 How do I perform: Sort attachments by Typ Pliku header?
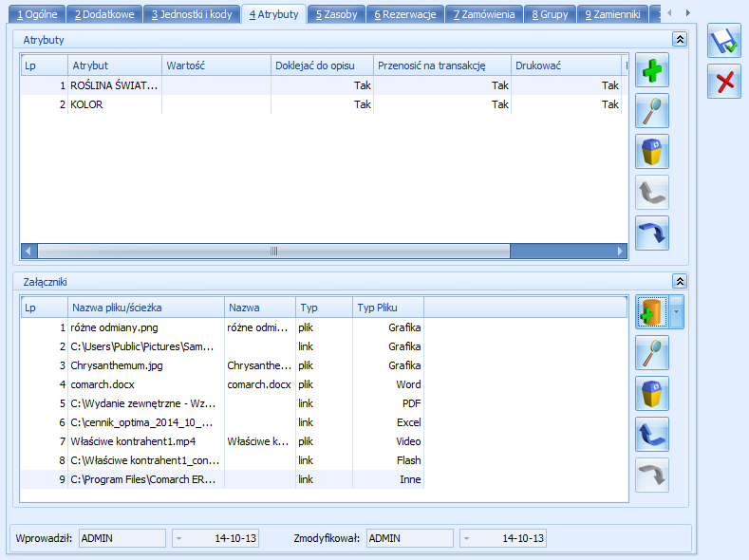(388, 308)
